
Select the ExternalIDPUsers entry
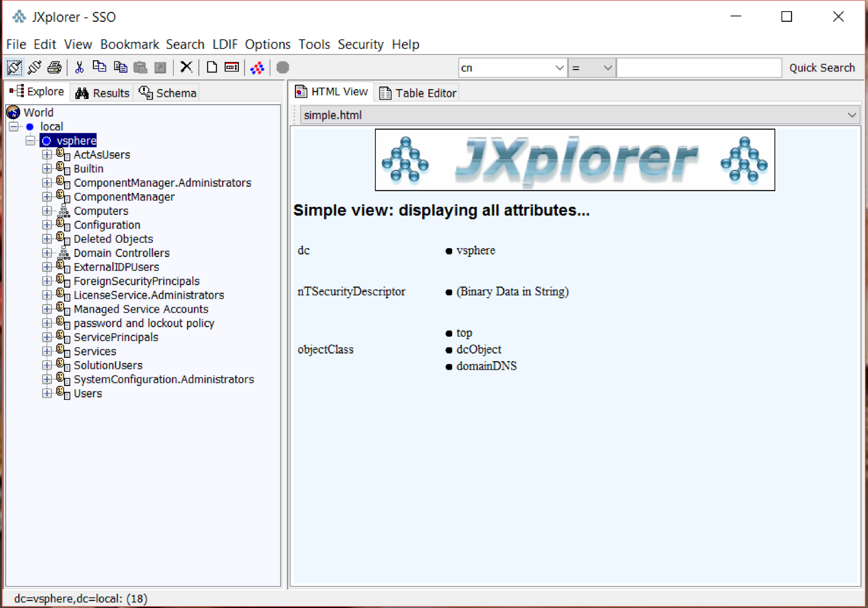point(116,267)
